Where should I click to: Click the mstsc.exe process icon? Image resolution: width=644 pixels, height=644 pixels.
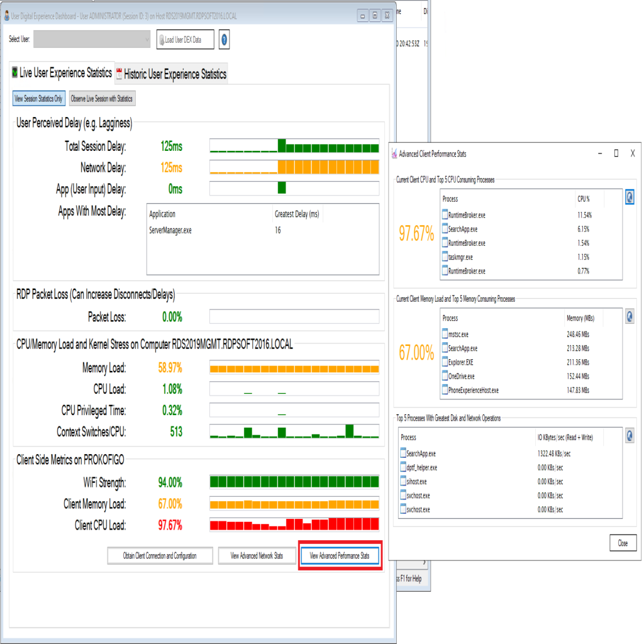click(x=446, y=335)
